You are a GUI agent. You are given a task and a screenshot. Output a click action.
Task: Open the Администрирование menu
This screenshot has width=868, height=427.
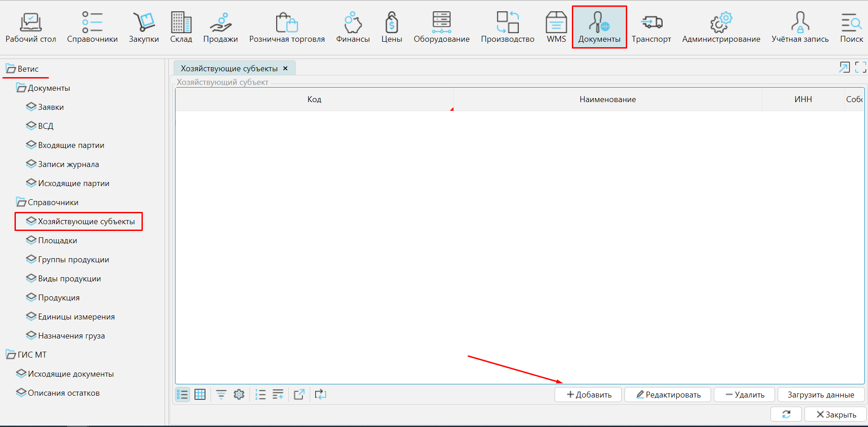721,27
